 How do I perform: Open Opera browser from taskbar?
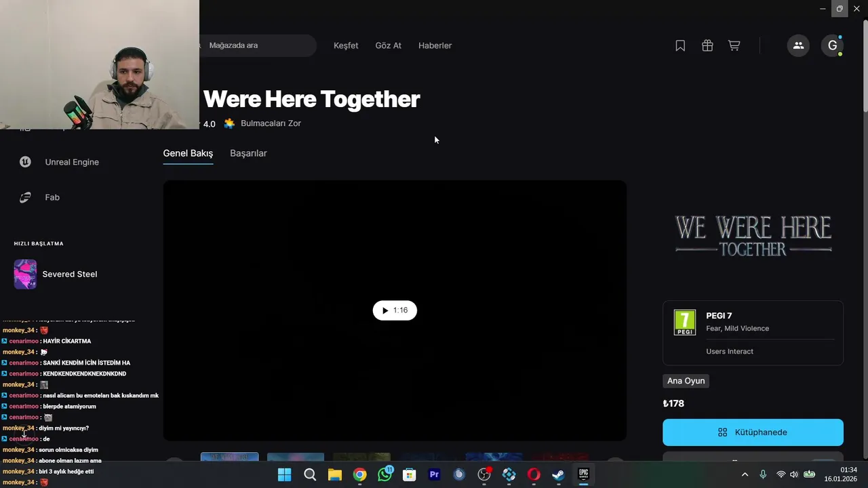[x=534, y=474]
